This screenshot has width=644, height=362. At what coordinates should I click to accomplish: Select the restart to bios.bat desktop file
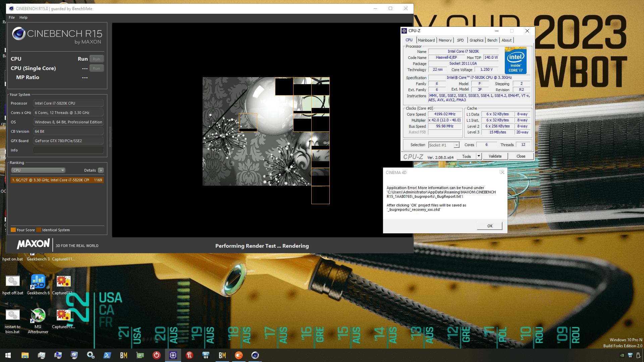(x=12, y=321)
